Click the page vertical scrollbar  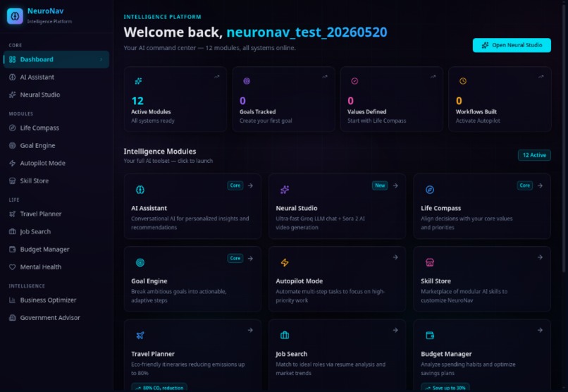point(564,137)
